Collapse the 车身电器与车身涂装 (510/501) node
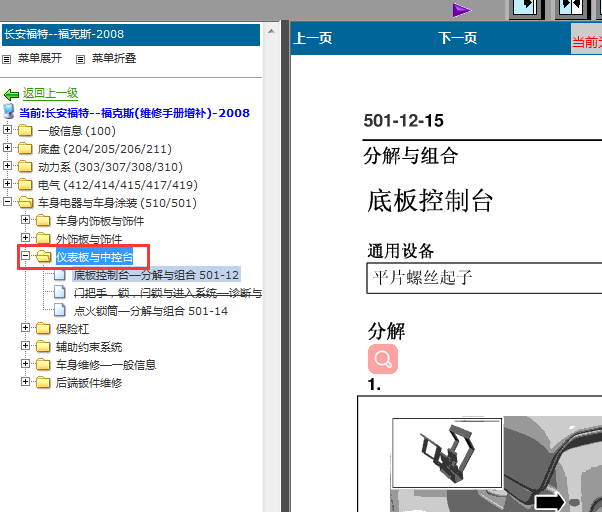 click(x=7, y=202)
